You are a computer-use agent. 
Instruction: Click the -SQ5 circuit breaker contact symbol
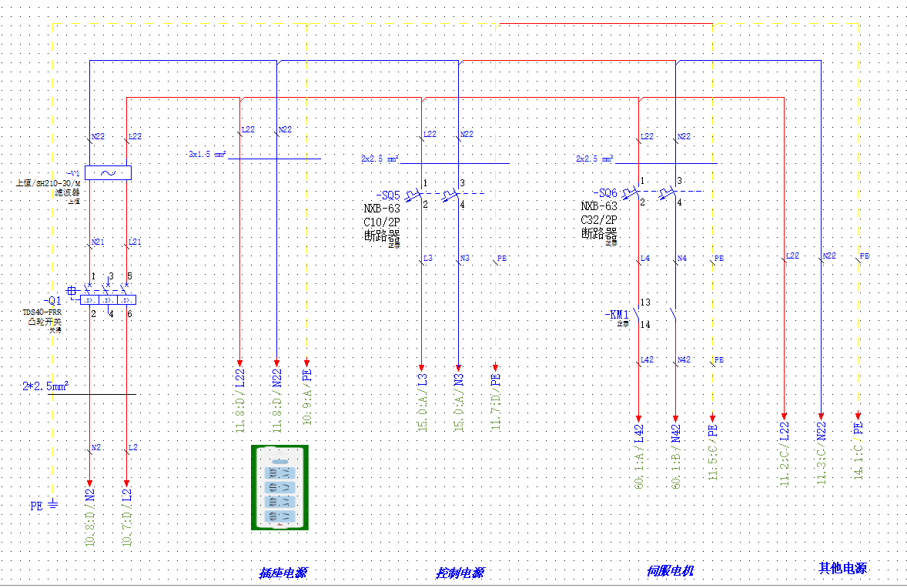coord(443,195)
